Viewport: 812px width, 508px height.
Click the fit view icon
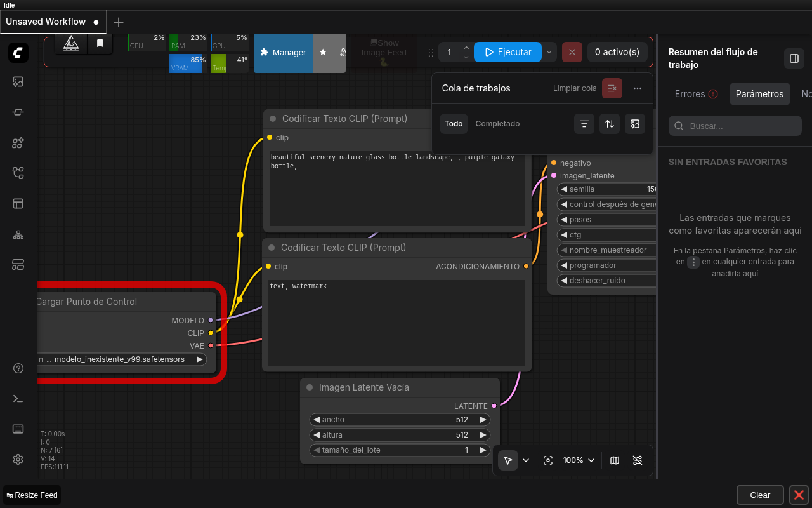(x=548, y=460)
